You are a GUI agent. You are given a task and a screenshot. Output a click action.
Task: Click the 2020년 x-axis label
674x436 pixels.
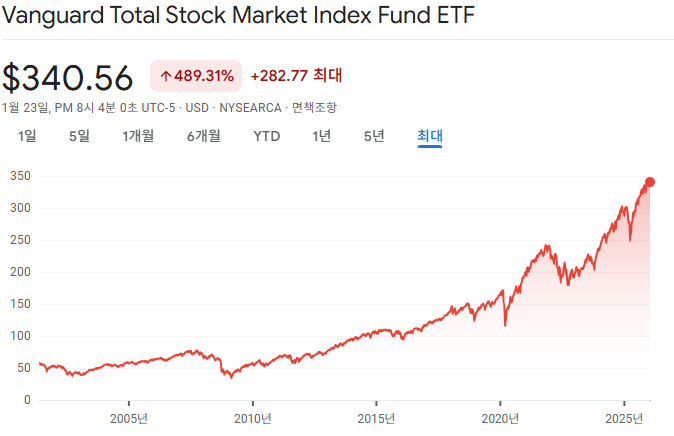click(x=501, y=418)
